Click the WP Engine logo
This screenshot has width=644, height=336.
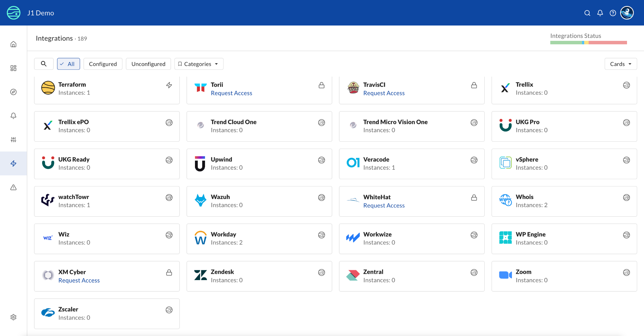click(x=505, y=238)
